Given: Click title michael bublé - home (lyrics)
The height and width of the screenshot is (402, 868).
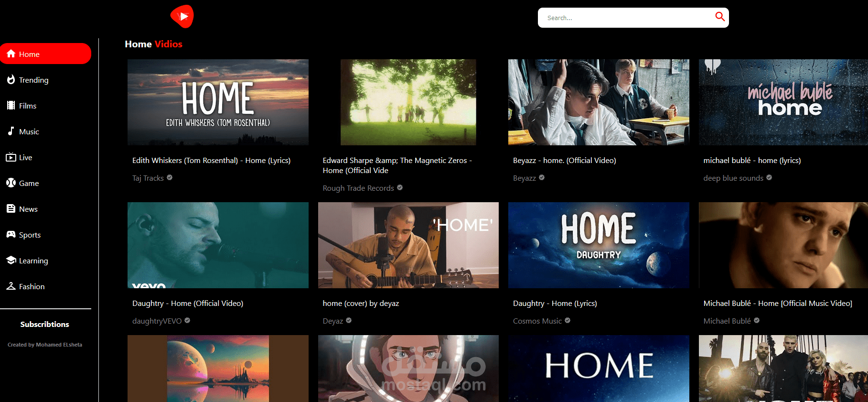Looking at the screenshot, I should [x=752, y=161].
